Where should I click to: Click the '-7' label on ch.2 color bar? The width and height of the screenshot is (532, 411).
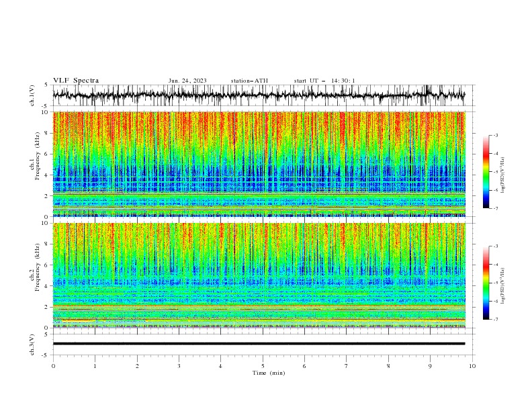(496, 320)
